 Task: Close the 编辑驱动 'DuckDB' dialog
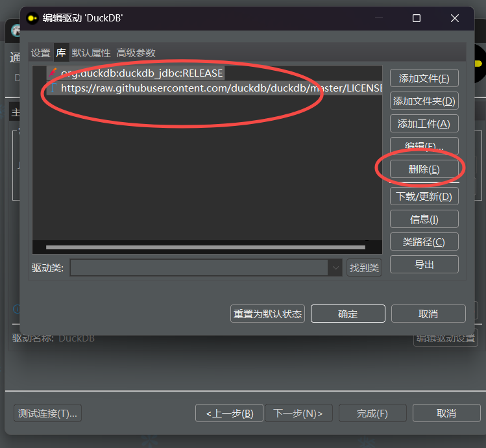(x=455, y=18)
